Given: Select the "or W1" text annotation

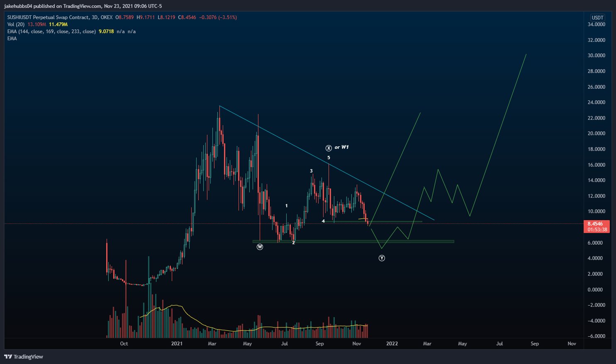Looking at the screenshot, I should pyautogui.click(x=342, y=147).
